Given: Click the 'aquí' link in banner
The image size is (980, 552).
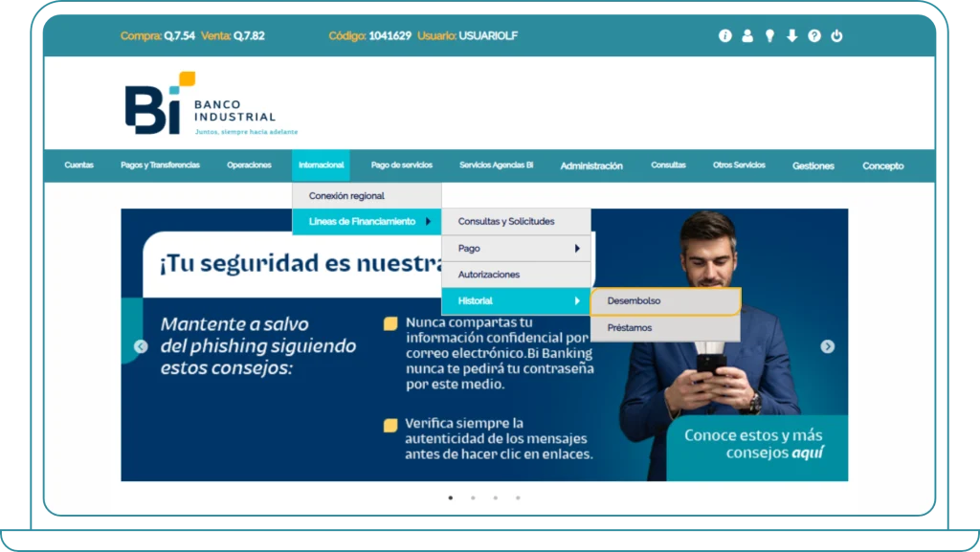Looking at the screenshot, I should click(807, 453).
